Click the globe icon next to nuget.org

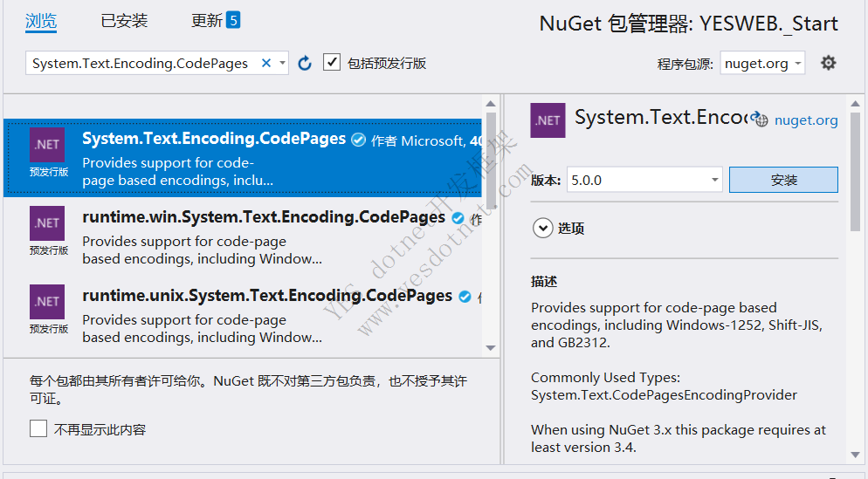click(761, 120)
